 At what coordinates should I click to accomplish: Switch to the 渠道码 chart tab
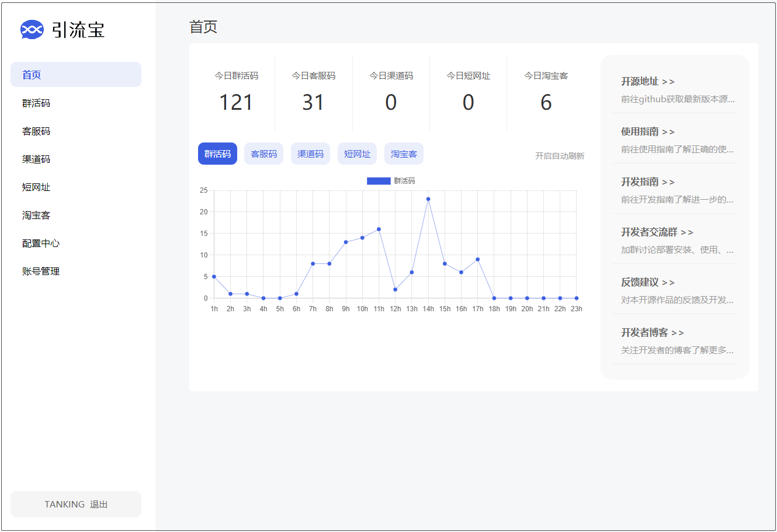(310, 153)
